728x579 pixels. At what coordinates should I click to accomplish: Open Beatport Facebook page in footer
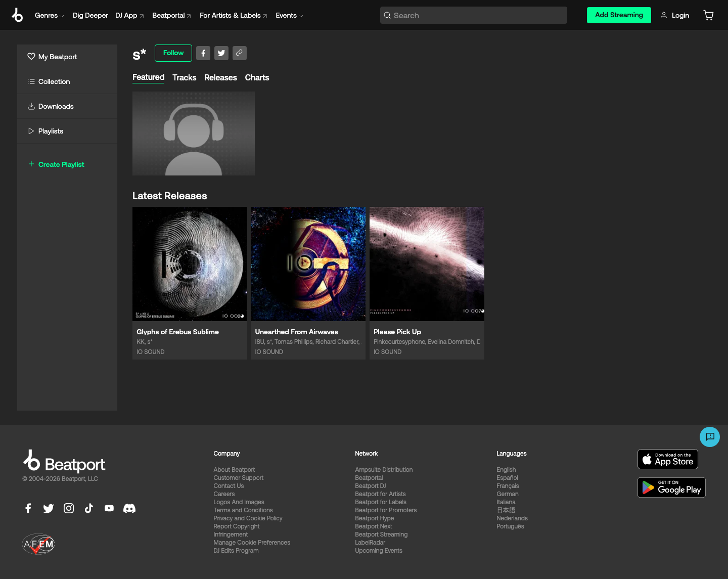pos(28,508)
